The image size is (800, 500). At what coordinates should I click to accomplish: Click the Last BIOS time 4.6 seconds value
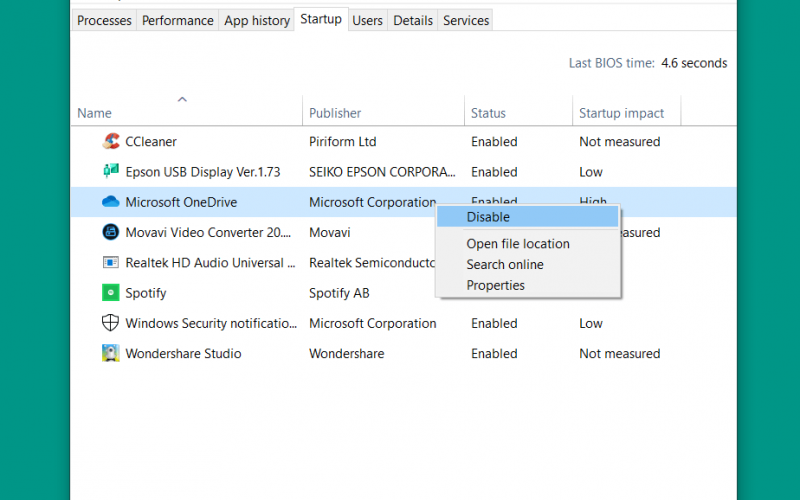click(694, 63)
